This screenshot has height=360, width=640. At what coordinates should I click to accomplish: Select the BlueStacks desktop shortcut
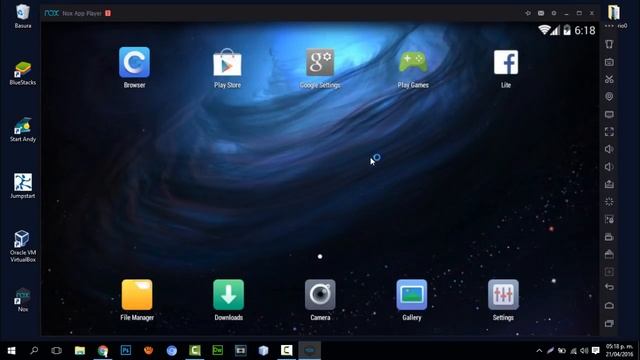[22, 73]
